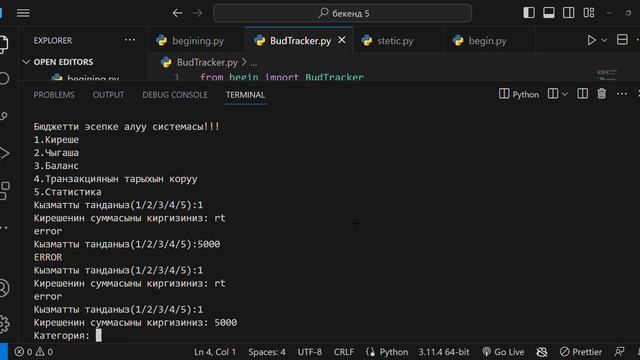Open the run options dropdown arrow
The width and height of the screenshot is (640, 360).
604,40
